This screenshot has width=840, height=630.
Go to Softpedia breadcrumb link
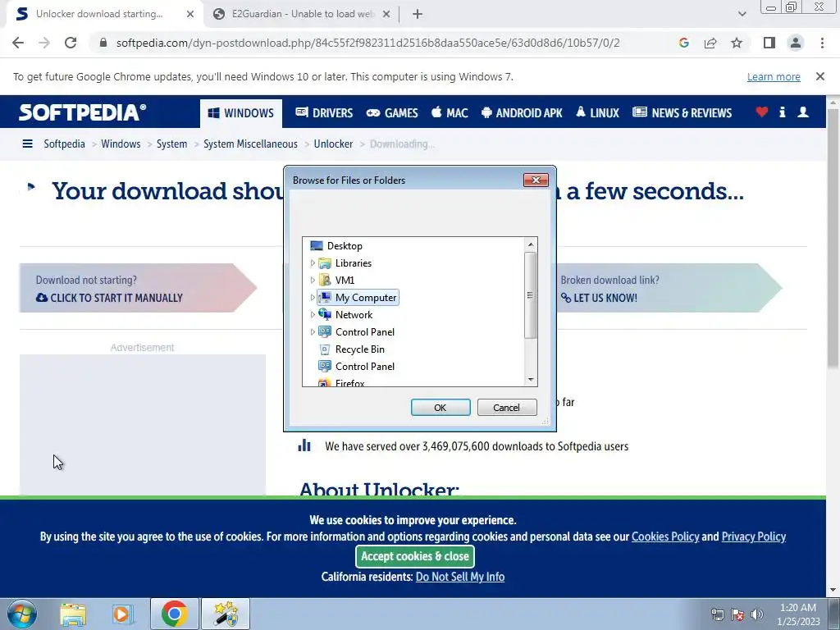pyautogui.click(x=64, y=144)
